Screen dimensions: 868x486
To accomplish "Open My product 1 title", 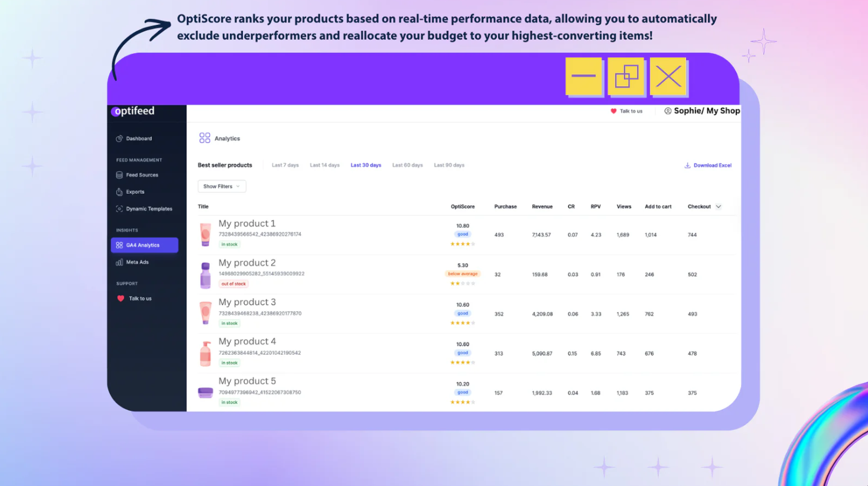I will coord(247,223).
